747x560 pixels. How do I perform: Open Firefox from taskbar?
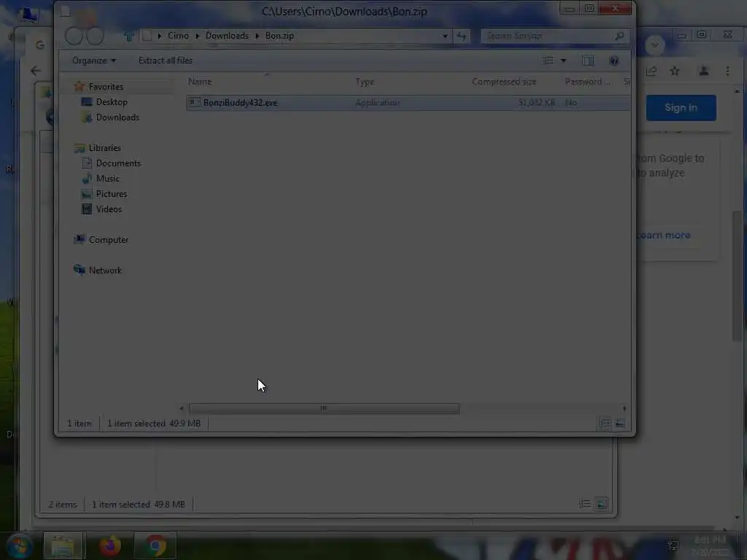110,545
